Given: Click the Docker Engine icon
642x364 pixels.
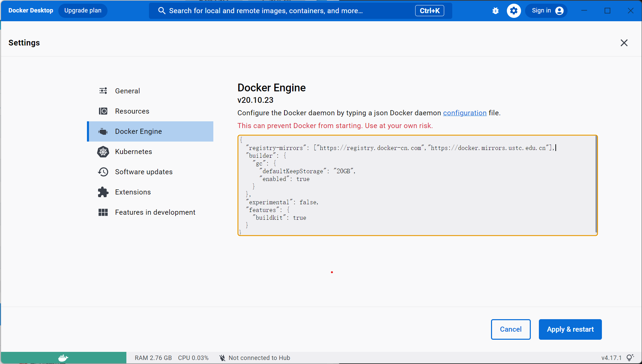Looking at the screenshot, I should 103,131.
